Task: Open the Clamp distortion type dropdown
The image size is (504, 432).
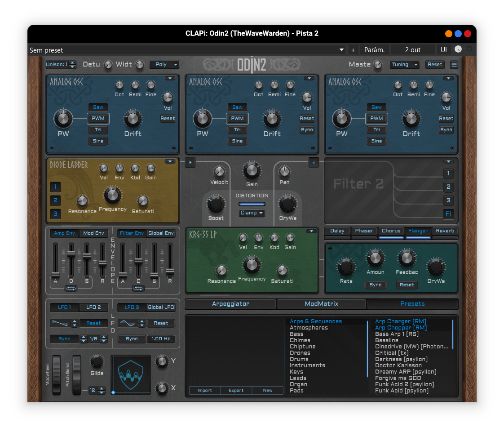Action: pos(252,213)
